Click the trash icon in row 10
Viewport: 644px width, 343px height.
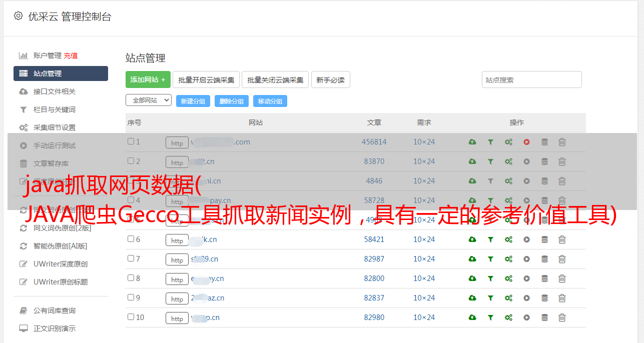point(562,317)
